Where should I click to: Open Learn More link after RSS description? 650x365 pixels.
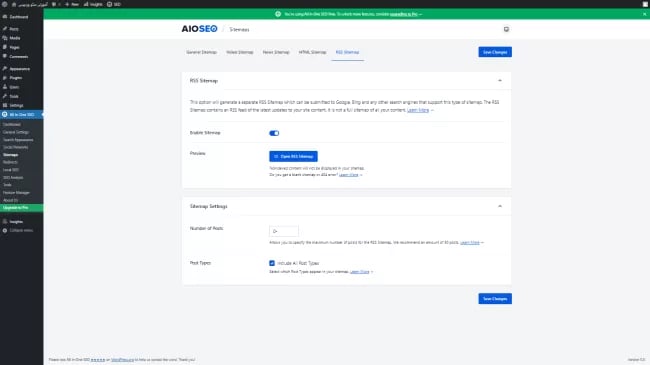pos(418,110)
